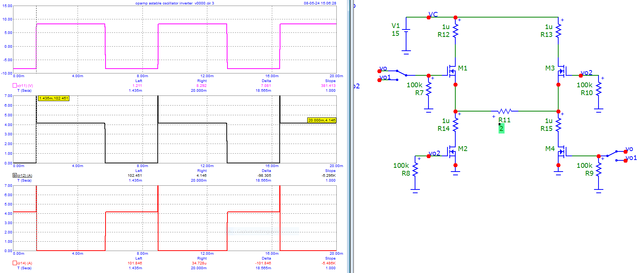Click the R10 value label 100k
Screen dimensions: 644x273
[584, 85]
